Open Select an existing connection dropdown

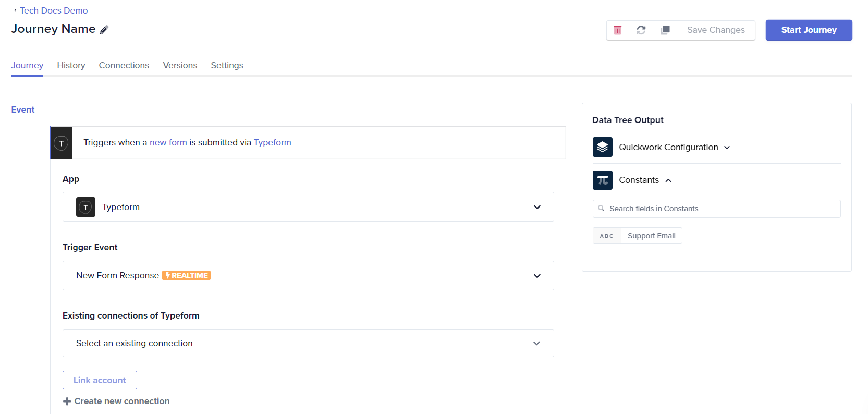308,343
